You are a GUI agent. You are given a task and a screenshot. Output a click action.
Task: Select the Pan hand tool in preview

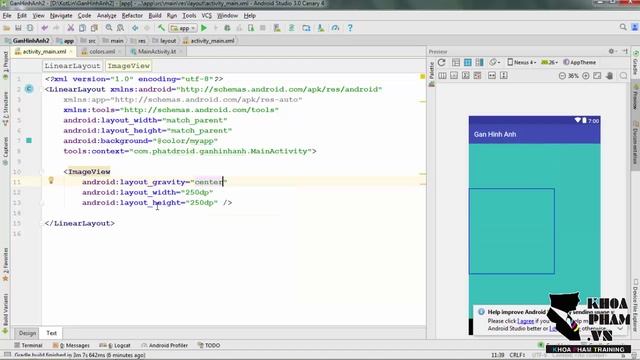[609, 76]
